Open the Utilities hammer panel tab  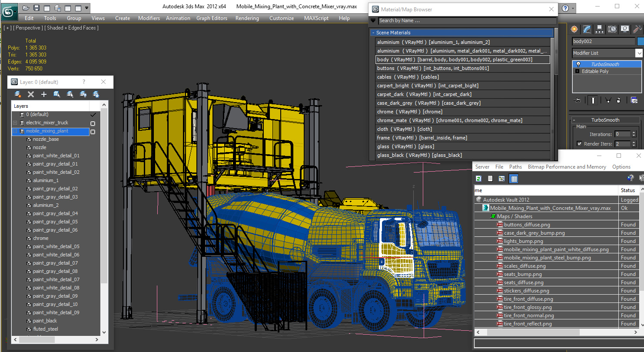click(x=637, y=29)
